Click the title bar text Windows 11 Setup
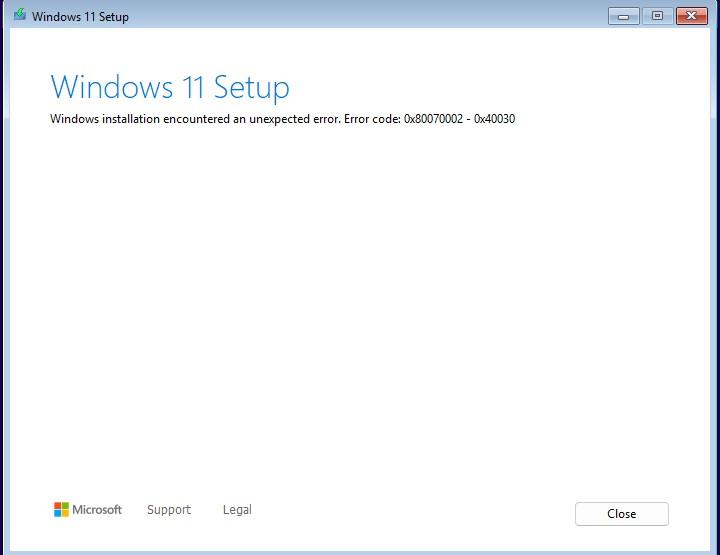Viewport: 720px width, 555px height. pos(80,17)
